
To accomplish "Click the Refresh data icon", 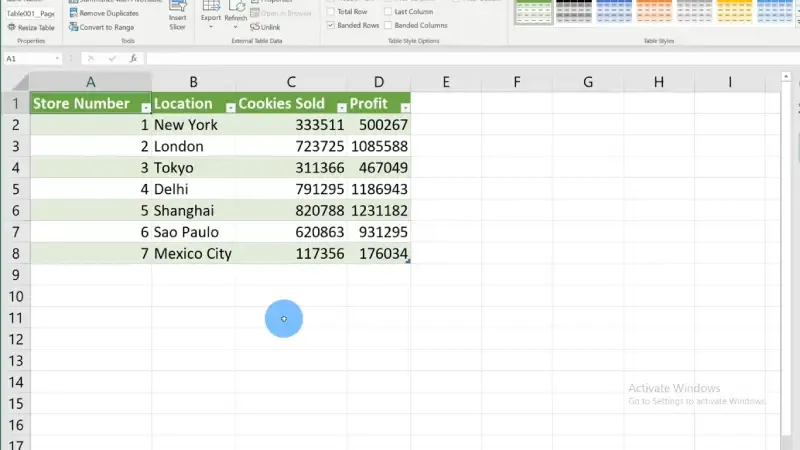I will [236, 7].
